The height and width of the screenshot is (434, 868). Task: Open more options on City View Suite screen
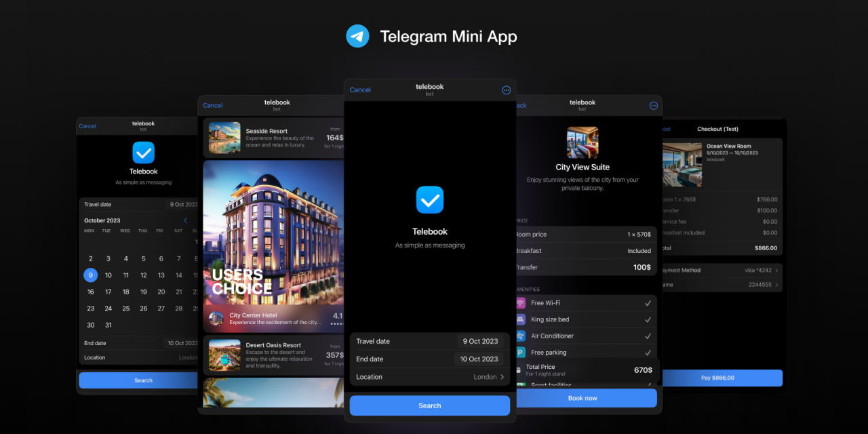(654, 106)
